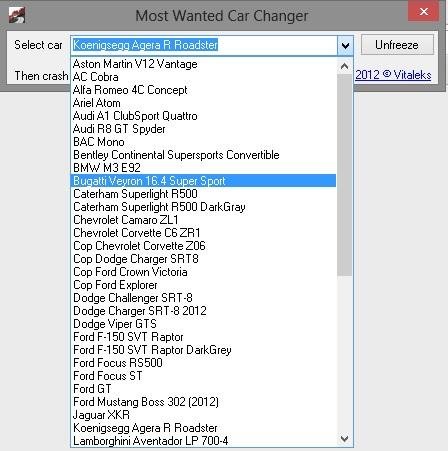Viewport: 448px width, 451px height.
Task: Click the scrollbar up arrow in car list
Action: 345,66
